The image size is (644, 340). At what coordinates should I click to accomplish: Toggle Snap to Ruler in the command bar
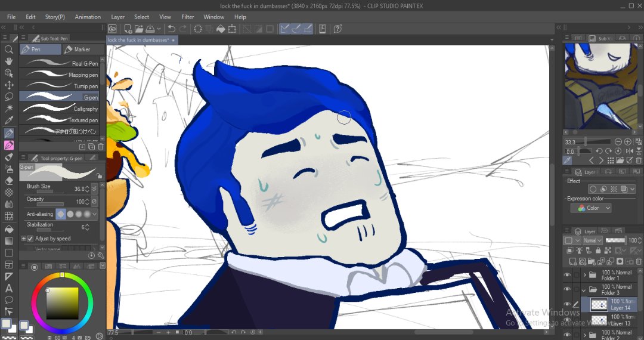click(x=284, y=29)
